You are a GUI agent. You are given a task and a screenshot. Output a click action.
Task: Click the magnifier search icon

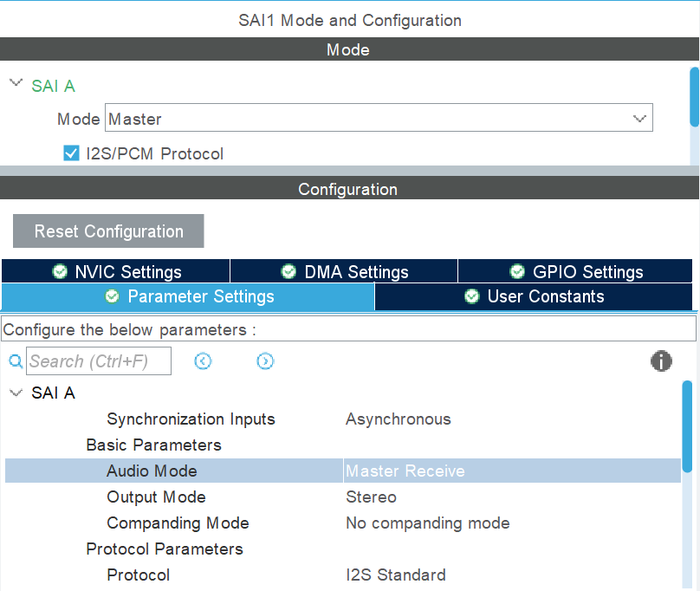click(15, 361)
